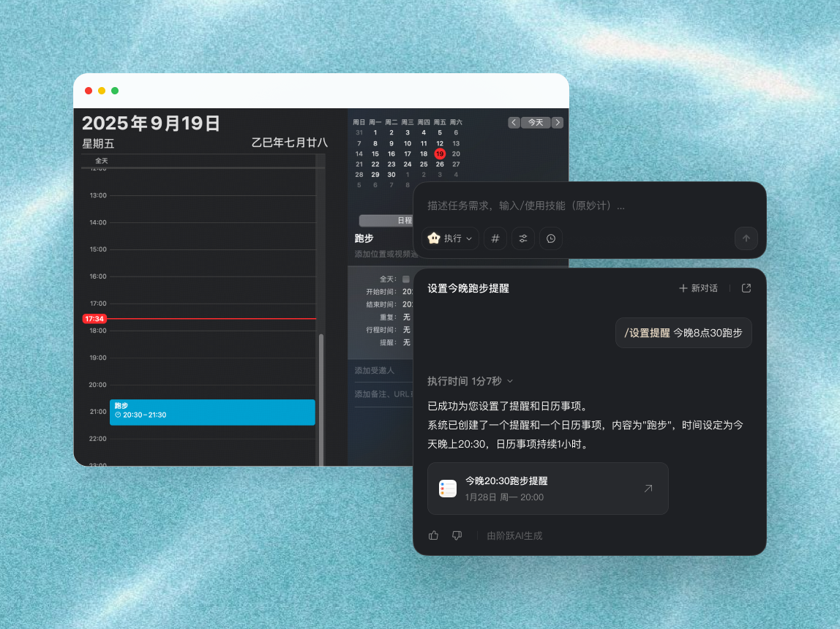Jump to today with 今天 button
The image size is (840, 629).
[x=535, y=122]
